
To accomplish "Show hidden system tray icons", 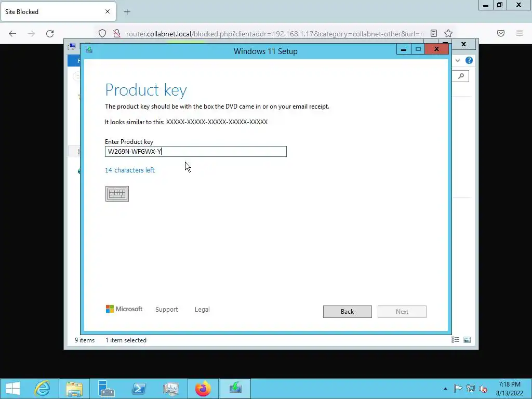I will click(x=445, y=389).
